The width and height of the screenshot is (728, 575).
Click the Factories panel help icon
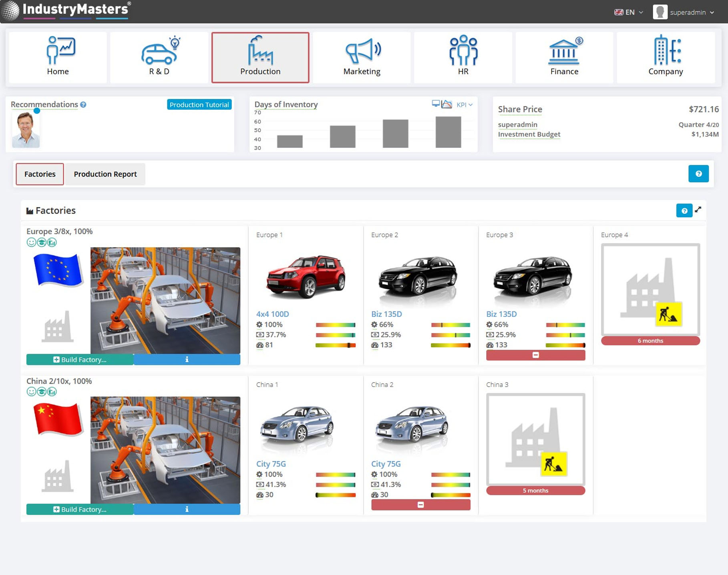click(684, 210)
